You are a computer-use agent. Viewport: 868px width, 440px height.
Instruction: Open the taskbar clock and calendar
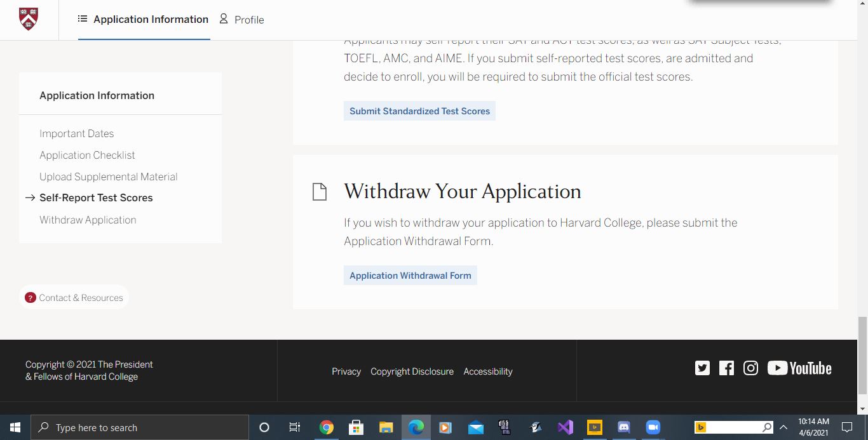point(814,427)
